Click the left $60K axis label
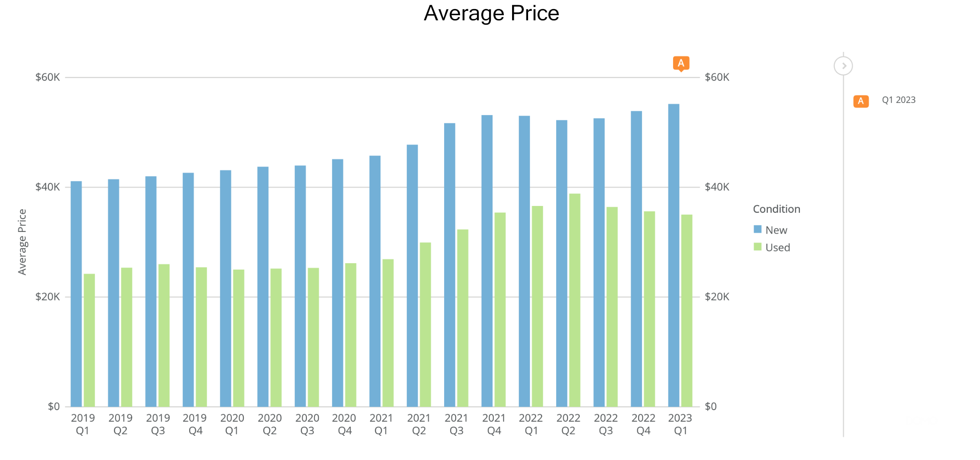The height and width of the screenshot is (460, 980). 48,77
